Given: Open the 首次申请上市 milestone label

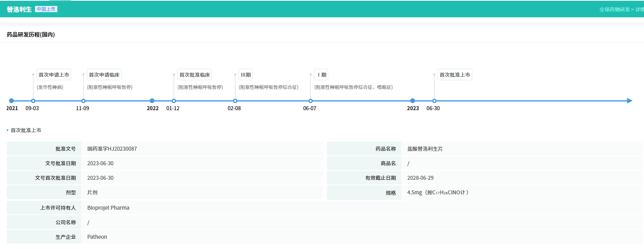Looking at the screenshot, I should 54,75.
